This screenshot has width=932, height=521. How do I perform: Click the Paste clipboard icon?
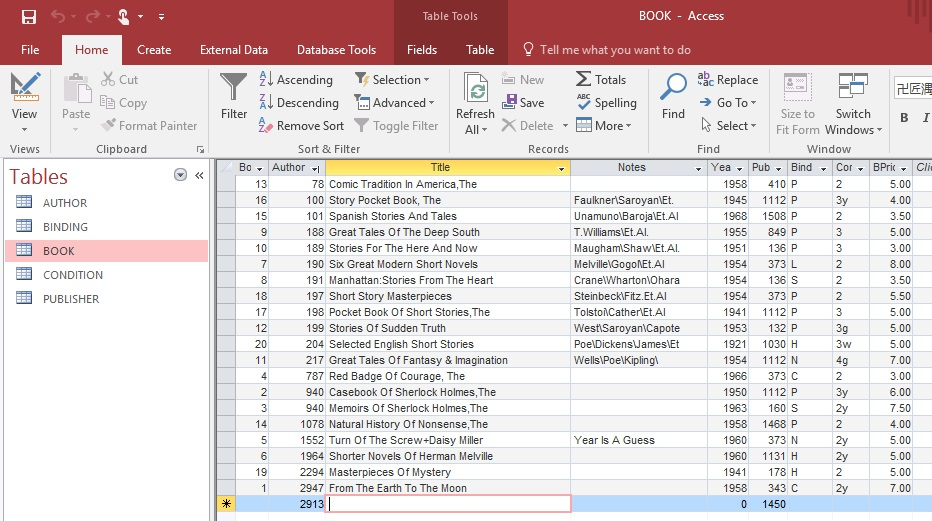(76, 88)
